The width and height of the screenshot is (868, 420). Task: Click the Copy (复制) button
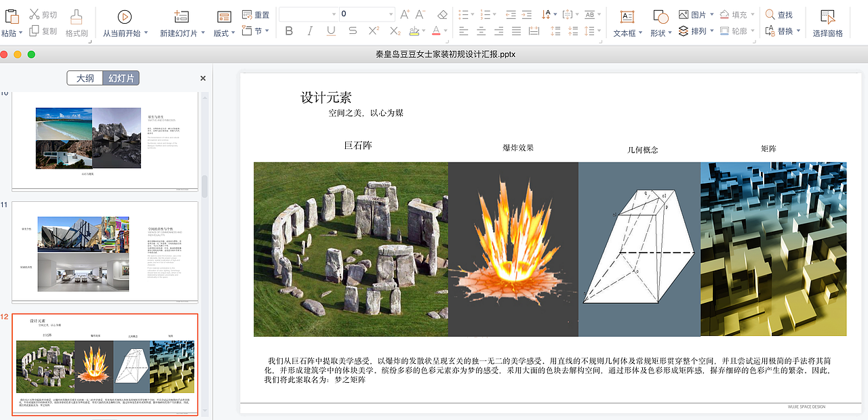pyautogui.click(x=43, y=31)
